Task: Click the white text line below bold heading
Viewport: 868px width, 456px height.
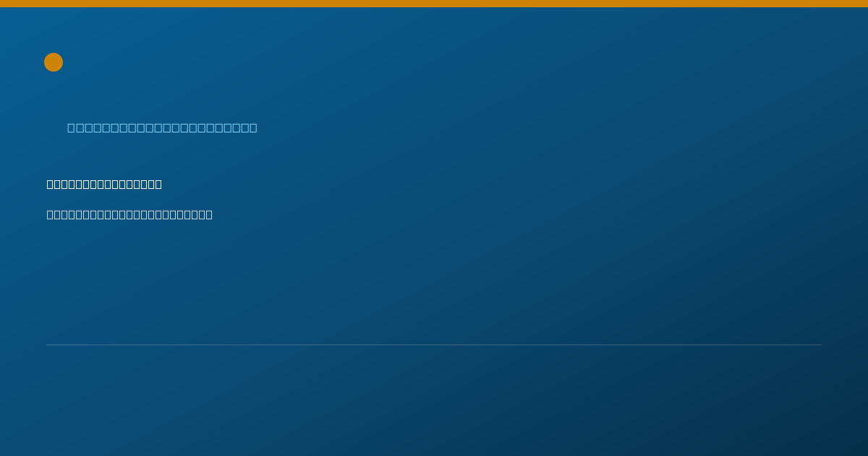Action: [x=129, y=214]
